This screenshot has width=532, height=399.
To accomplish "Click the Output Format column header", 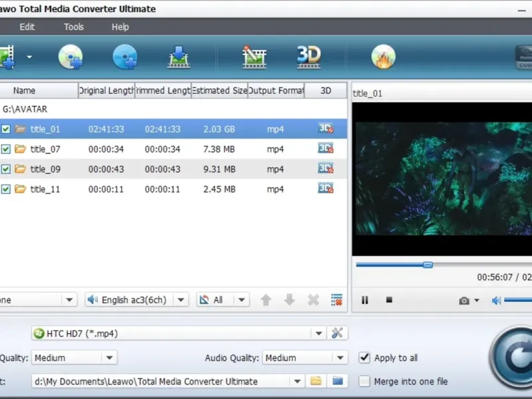I will click(x=276, y=90).
